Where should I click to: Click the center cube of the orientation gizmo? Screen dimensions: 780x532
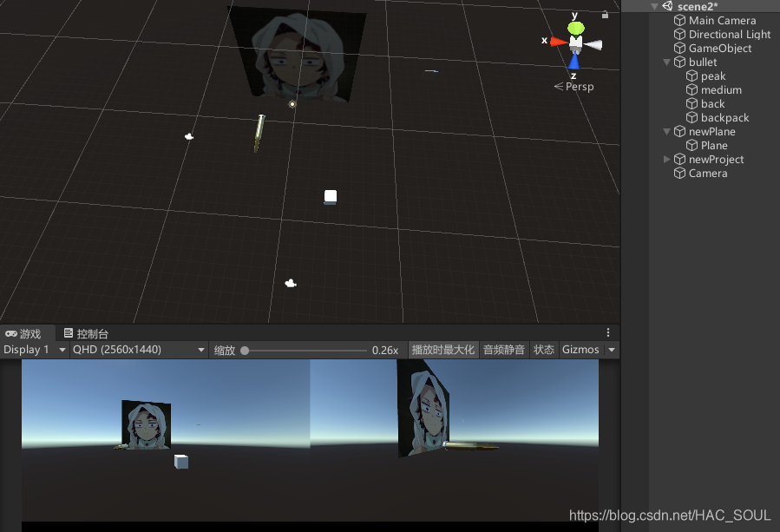[x=575, y=43]
